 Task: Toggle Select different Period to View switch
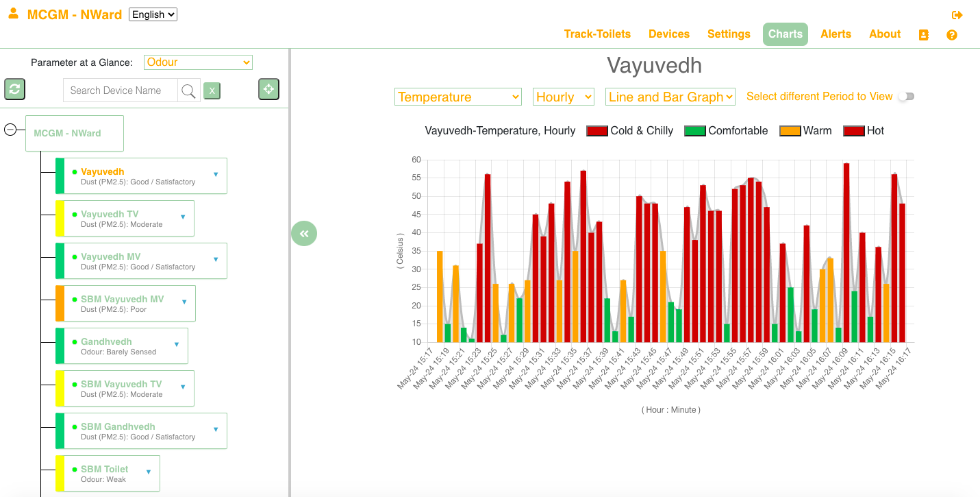[907, 97]
